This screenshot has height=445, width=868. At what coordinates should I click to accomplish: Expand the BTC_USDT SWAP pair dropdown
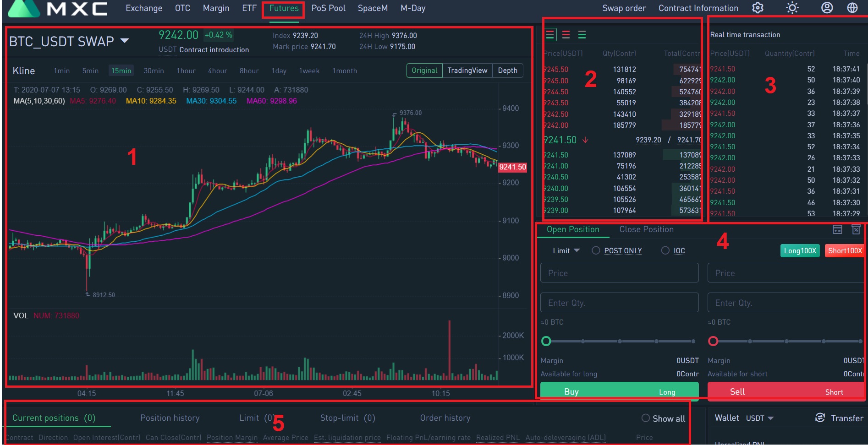coord(124,41)
